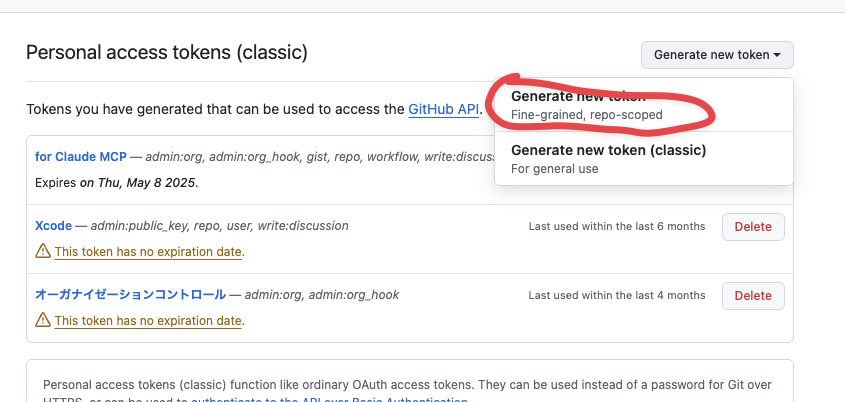Open the オーガナイゼーションコントロール token

click(x=130, y=295)
